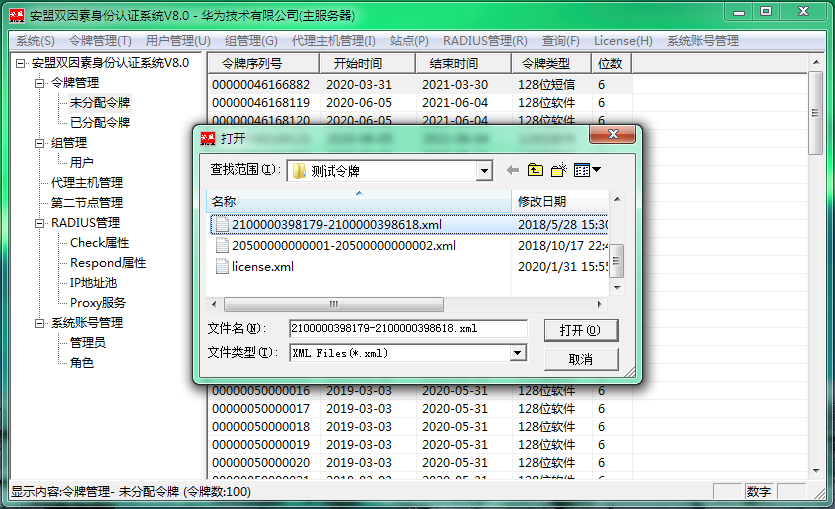Select 用户 in tree
Image resolution: width=835 pixels, height=509 pixels.
pos(81,162)
